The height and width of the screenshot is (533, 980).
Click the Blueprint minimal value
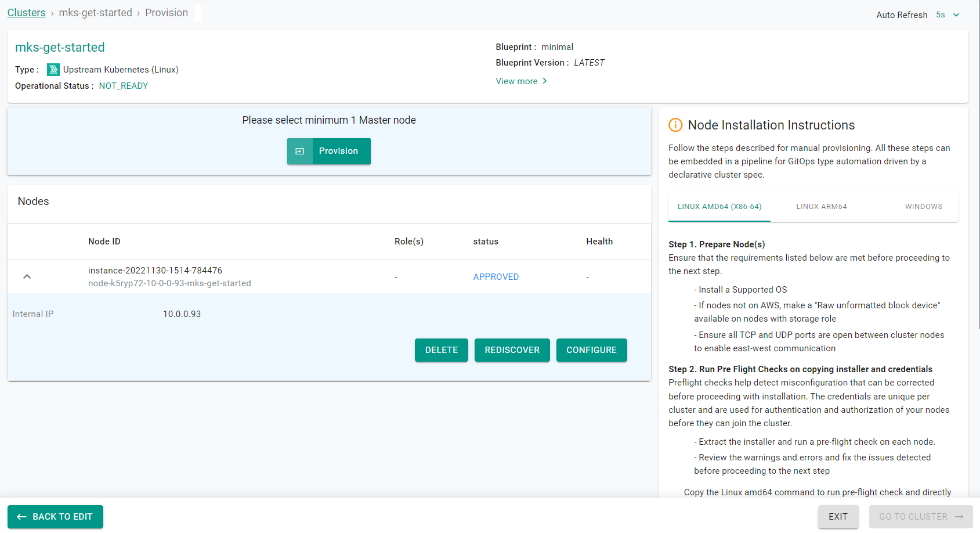pyautogui.click(x=557, y=47)
